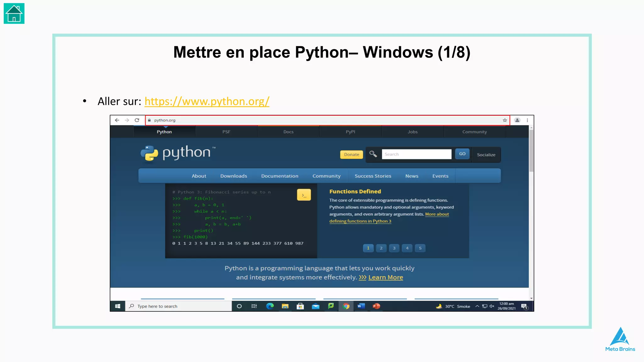Open the Windows Start menu
The height and width of the screenshot is (362, 644).
click(118, 306)
